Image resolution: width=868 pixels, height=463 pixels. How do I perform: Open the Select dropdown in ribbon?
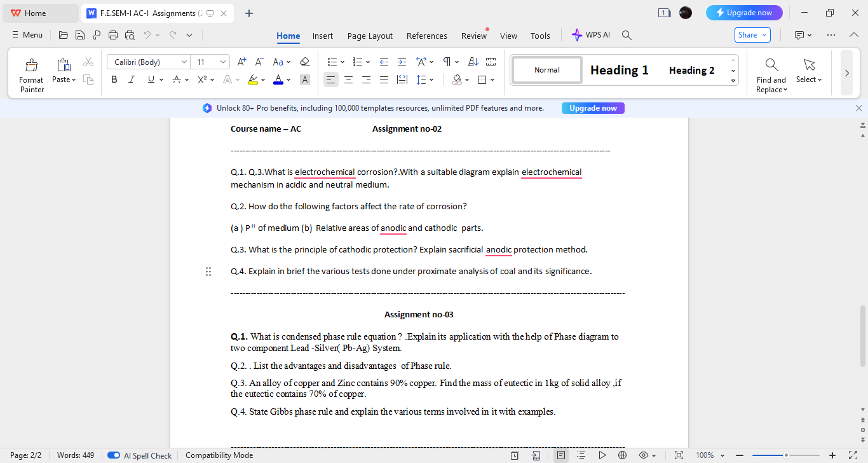point(809,79)
